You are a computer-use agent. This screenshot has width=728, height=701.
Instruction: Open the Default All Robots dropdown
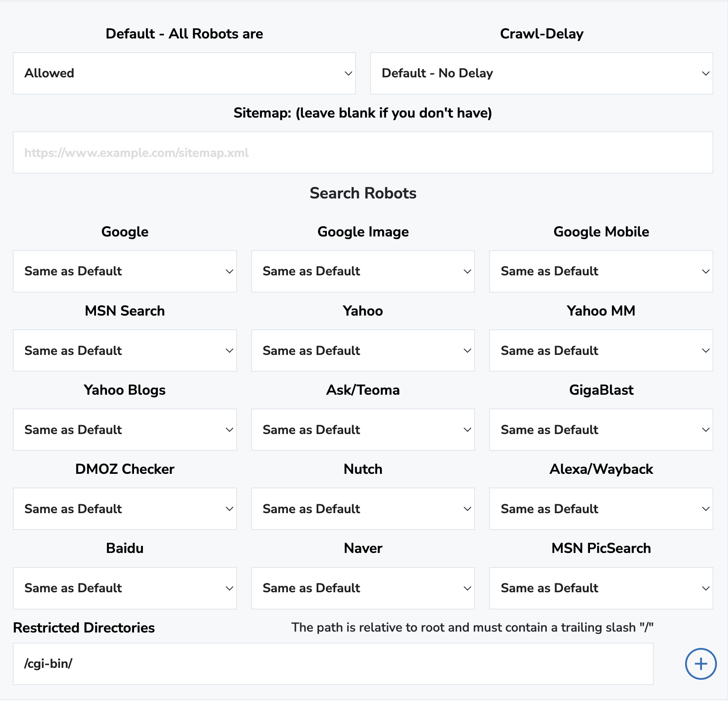tap(184, 73)
